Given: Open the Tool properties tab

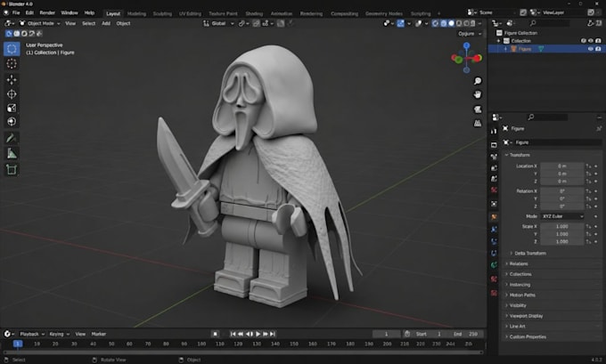Looking at the screenshot, I should point(494,131).
